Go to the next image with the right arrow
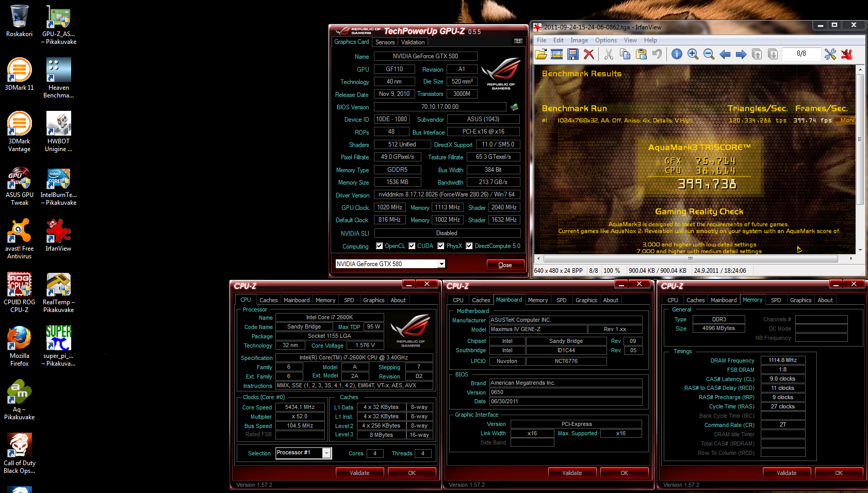Screen dimensions: 868x493 coord(741,54)
